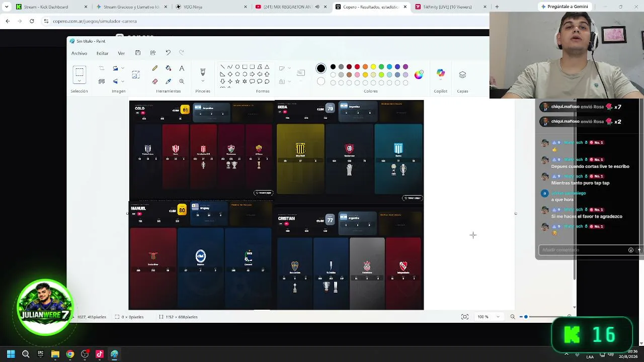This screenshot has width=644, height=362.
Task: Click the Crop image icon
Action: coord(102,68)
